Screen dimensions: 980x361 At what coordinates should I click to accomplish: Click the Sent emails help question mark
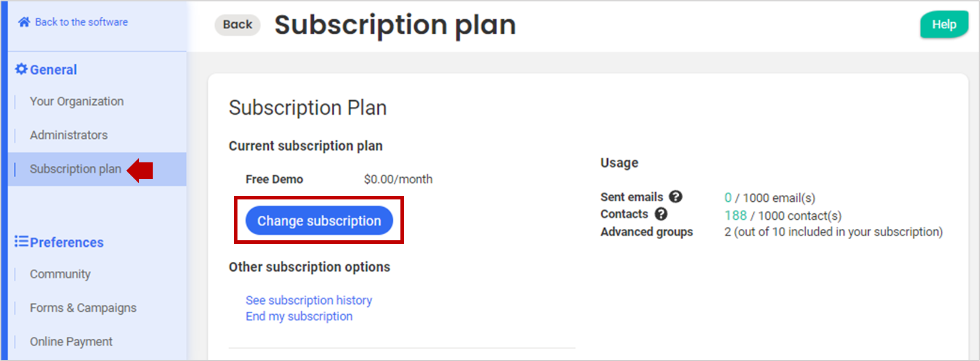[676, 196]
